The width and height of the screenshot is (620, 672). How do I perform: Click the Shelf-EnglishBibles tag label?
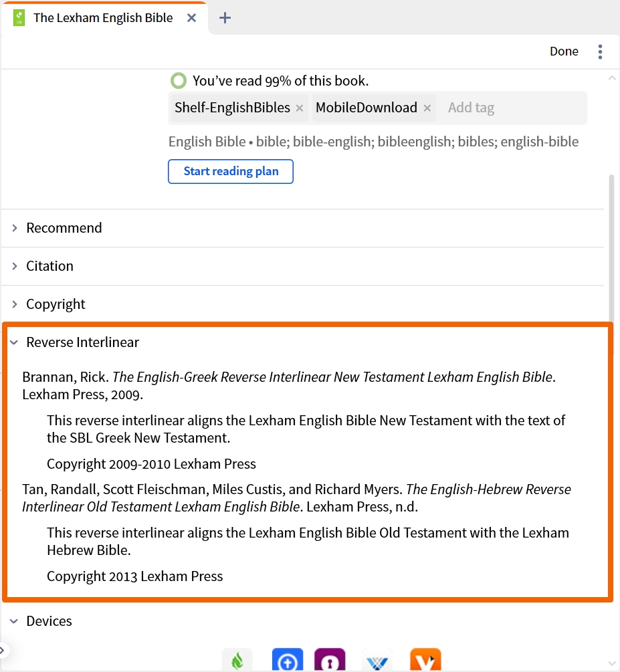(232, 108)
